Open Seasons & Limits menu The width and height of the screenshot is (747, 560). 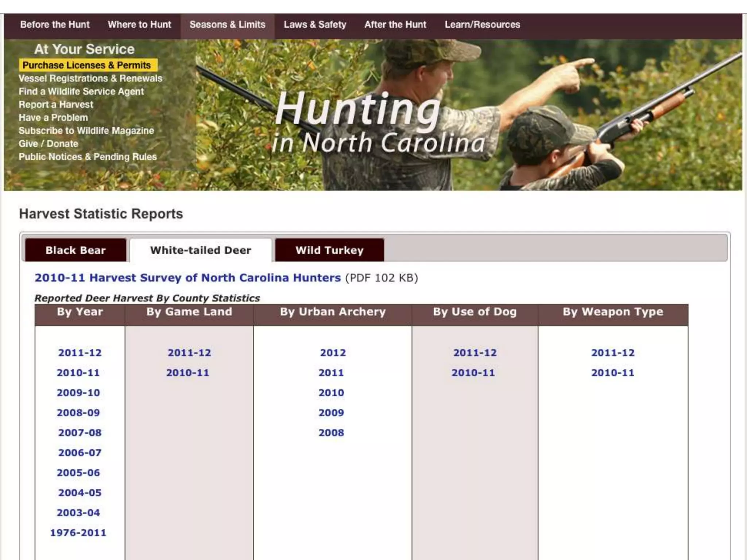tap(227, 24)
